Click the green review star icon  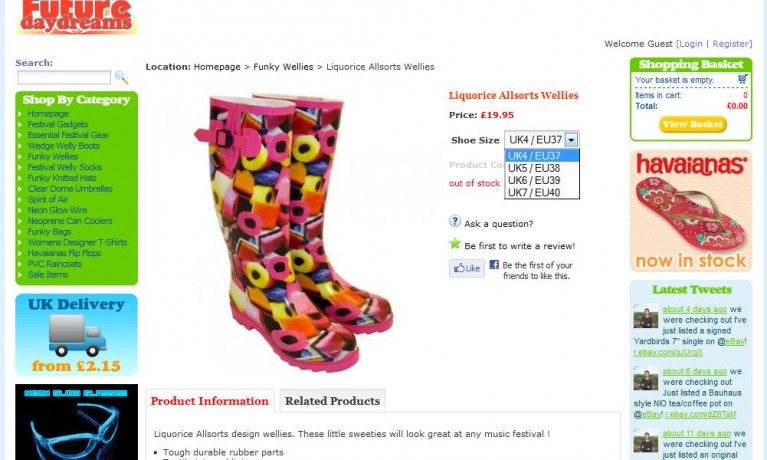(455, 243)
